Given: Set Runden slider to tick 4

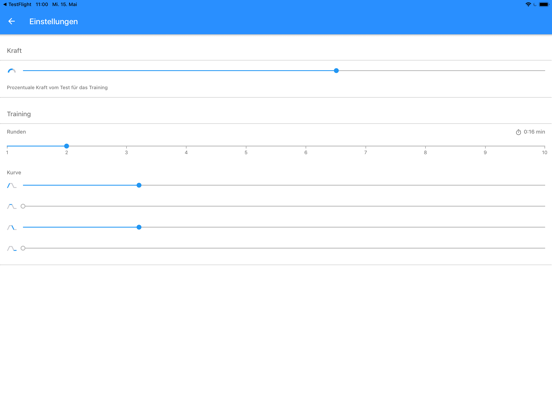Looking at the screenshot, I should click(x=186, y=146).
